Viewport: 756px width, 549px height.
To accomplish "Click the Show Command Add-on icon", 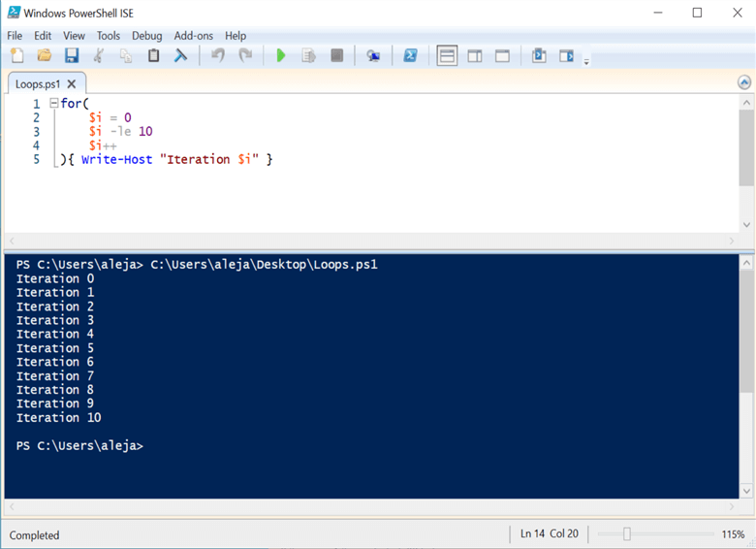I will coord(567,56).
